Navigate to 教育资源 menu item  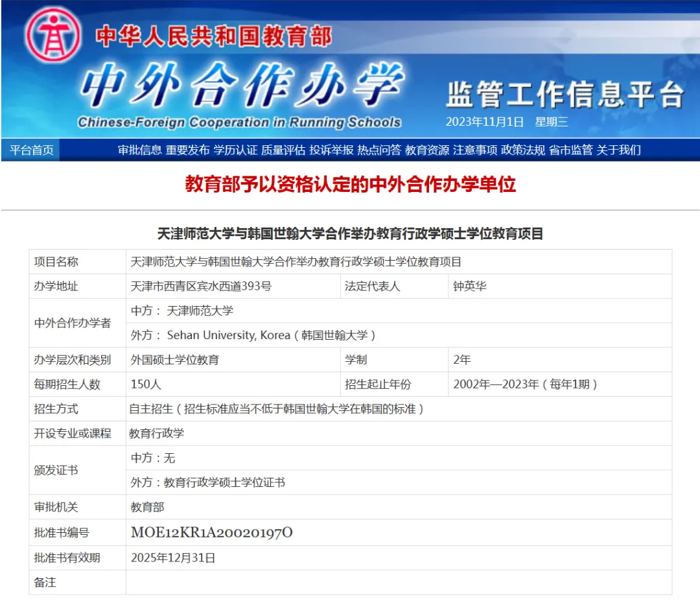[x=427, y=150]
